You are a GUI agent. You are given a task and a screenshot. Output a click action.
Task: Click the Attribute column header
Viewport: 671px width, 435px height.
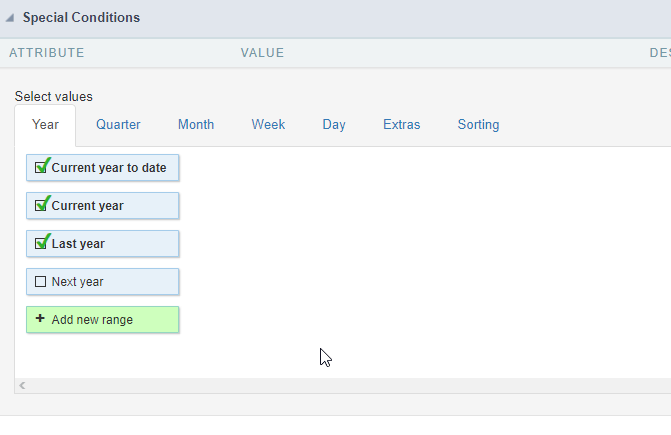point(47,53)
